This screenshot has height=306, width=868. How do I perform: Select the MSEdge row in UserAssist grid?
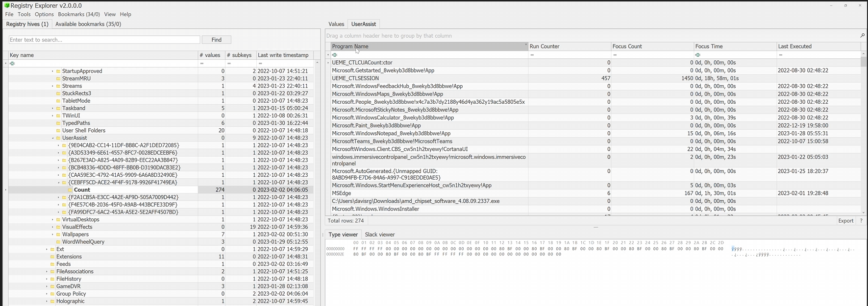click(x=595, y=193)
